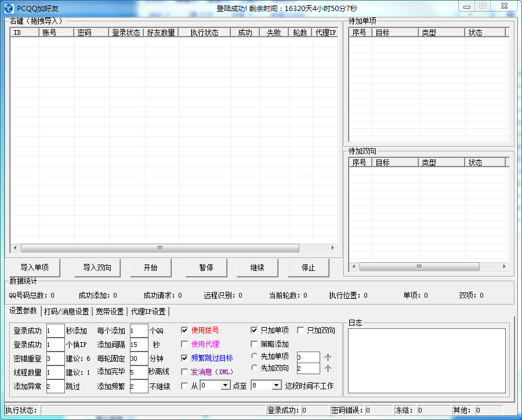Start the task with 开始 button
This screenshot has height=420, width=522.
150,267
